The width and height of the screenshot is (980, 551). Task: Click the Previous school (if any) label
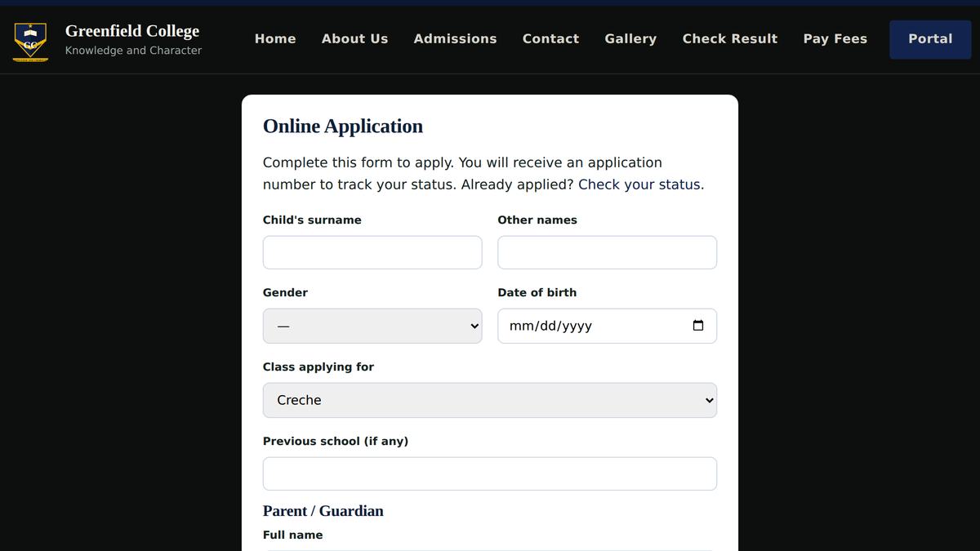(336, 441)
